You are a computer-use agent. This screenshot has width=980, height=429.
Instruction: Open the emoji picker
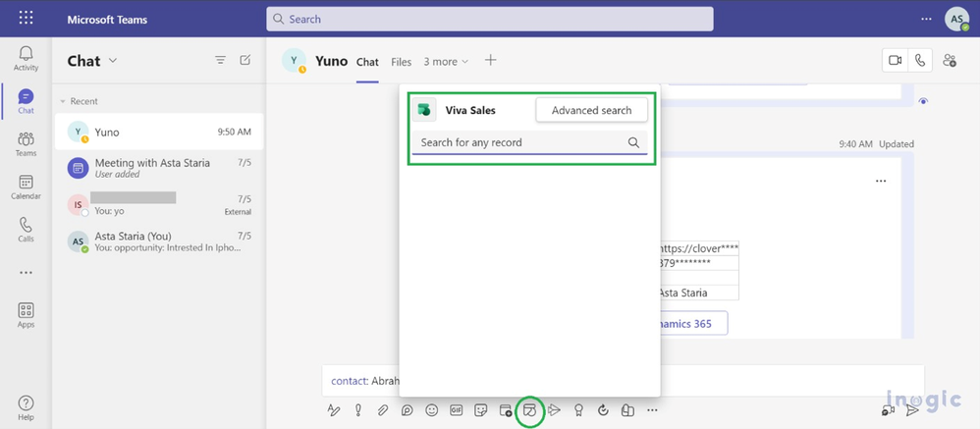pos(431,410)
